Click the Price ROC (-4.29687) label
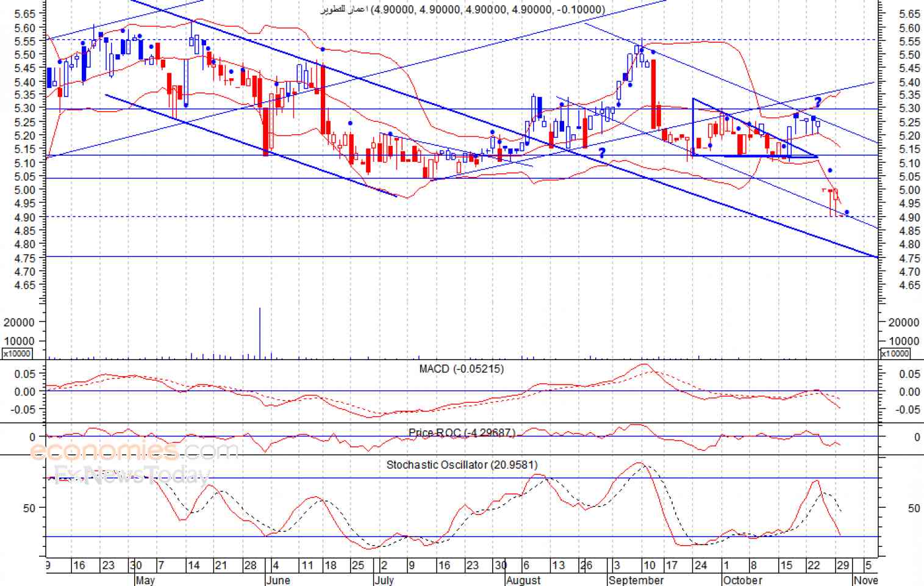924x586 pixels. coord(462,433)
